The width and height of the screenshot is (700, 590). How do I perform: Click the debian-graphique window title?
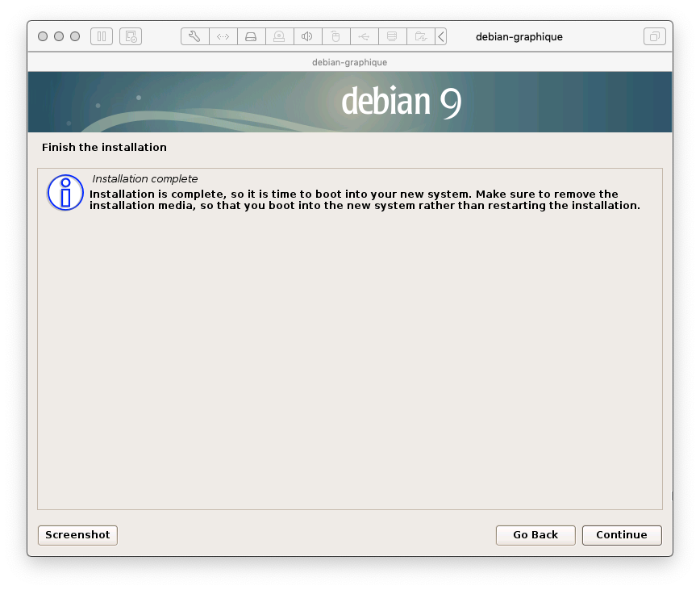point(519,36)
